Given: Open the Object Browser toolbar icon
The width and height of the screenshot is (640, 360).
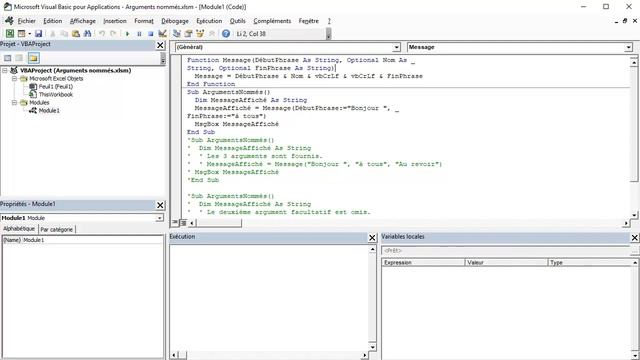Looking at the screenshot, I should pyautogui.click(x=200, y=33).
